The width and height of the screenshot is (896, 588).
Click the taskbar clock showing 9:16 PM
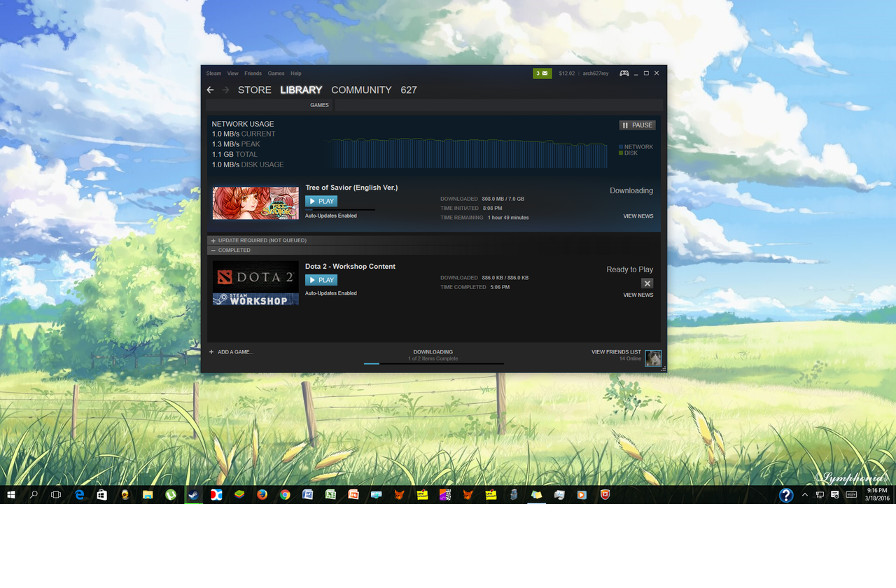tap(877, 494)
